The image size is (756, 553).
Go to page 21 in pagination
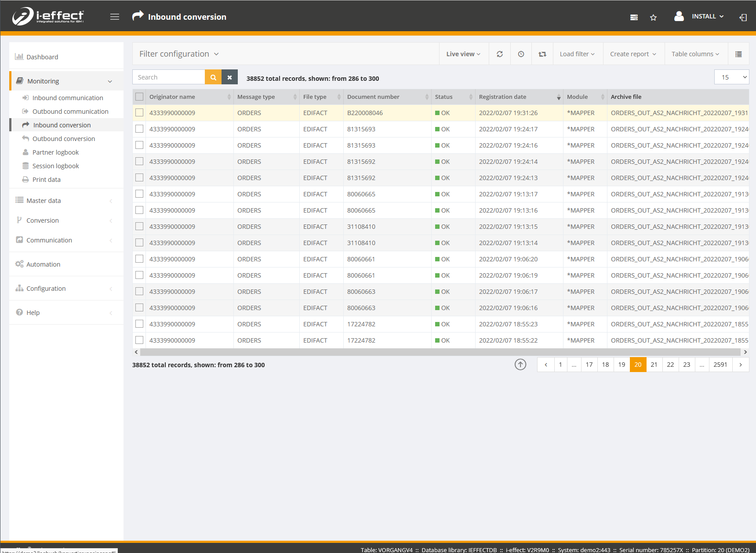coord(654,365)
